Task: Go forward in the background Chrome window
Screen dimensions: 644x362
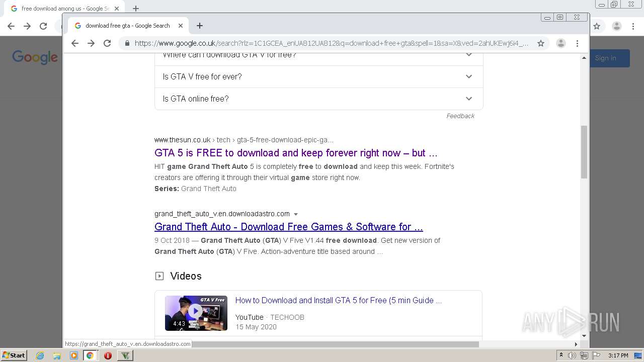Action: [27, 26]
